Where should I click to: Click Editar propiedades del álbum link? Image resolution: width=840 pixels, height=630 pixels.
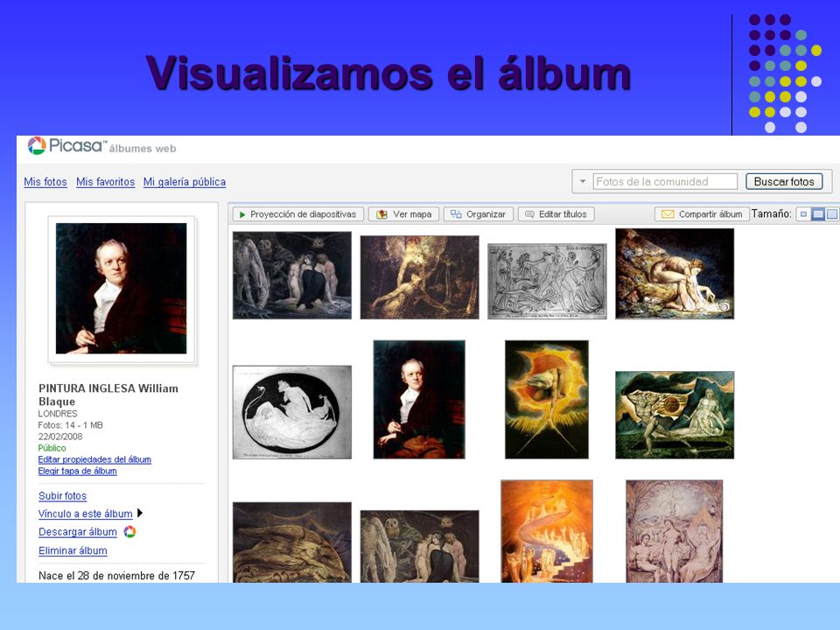coord(94,459)
